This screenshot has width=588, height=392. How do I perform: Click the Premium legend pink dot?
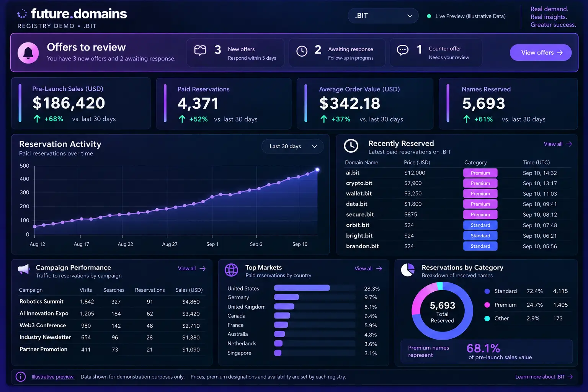coord(487,305)
